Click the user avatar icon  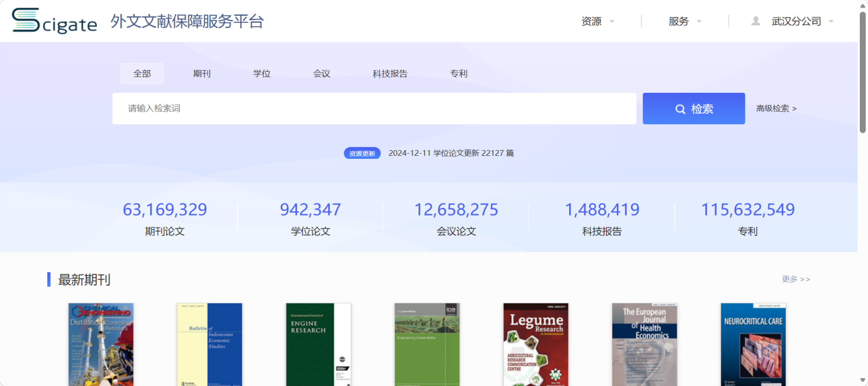756,21
